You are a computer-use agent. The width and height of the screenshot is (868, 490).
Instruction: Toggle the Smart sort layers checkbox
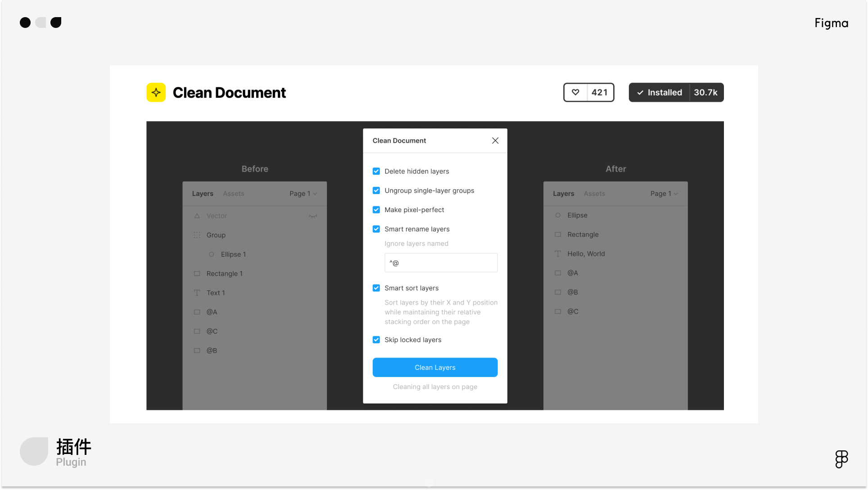(376, 288)
